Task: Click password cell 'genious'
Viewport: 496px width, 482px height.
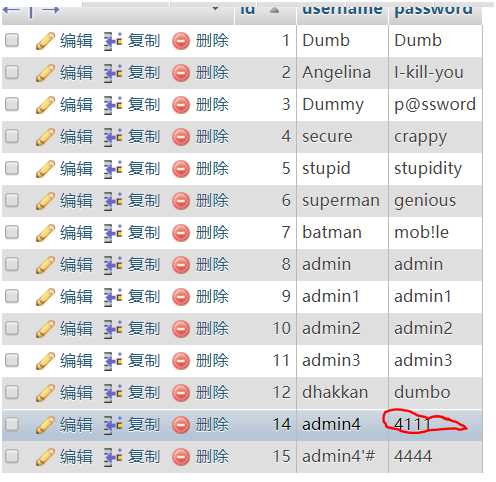Action: (x=425, y=201)
